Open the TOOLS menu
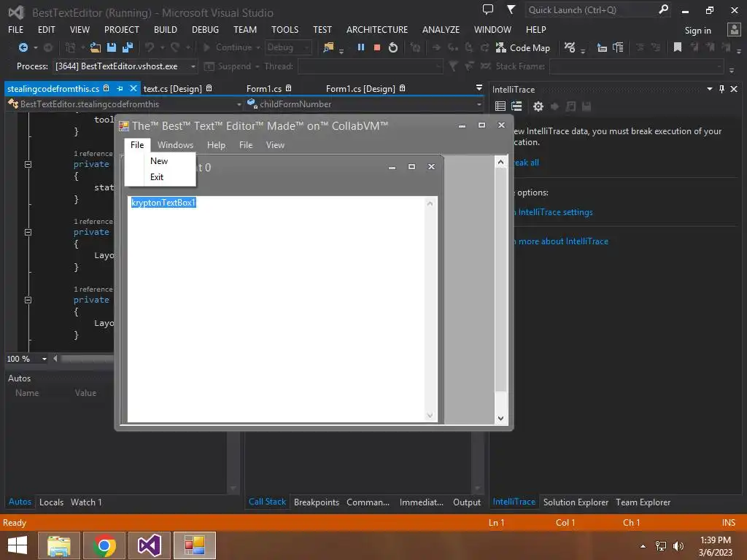The image size is (747, 560). click(x=285, y=29)
